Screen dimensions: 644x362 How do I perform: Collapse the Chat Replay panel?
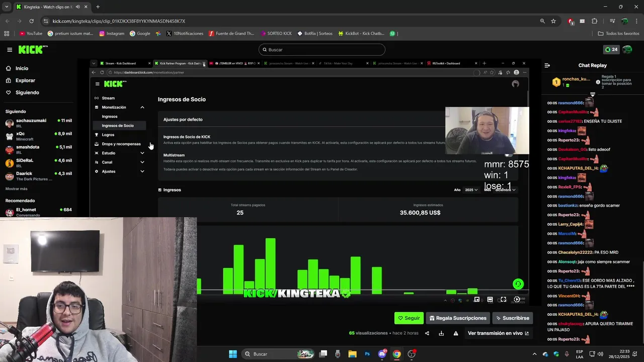[x=547, y=65]
